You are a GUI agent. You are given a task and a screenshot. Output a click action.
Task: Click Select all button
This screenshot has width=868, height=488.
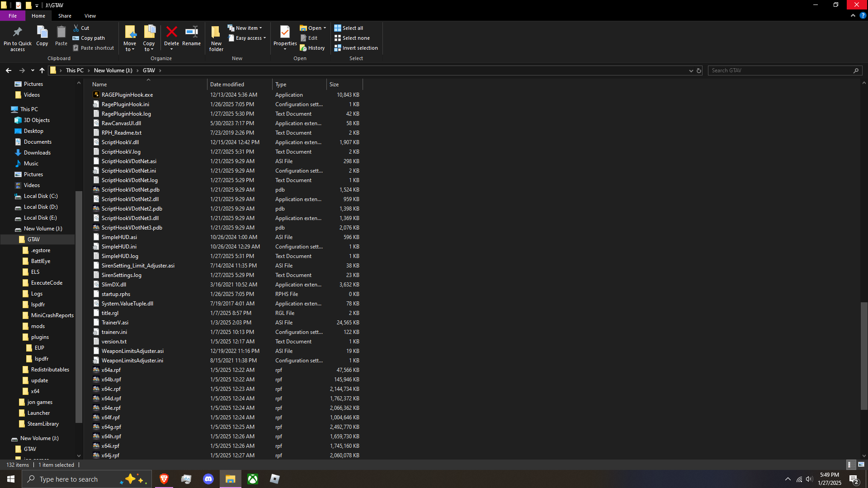[349, 28]
